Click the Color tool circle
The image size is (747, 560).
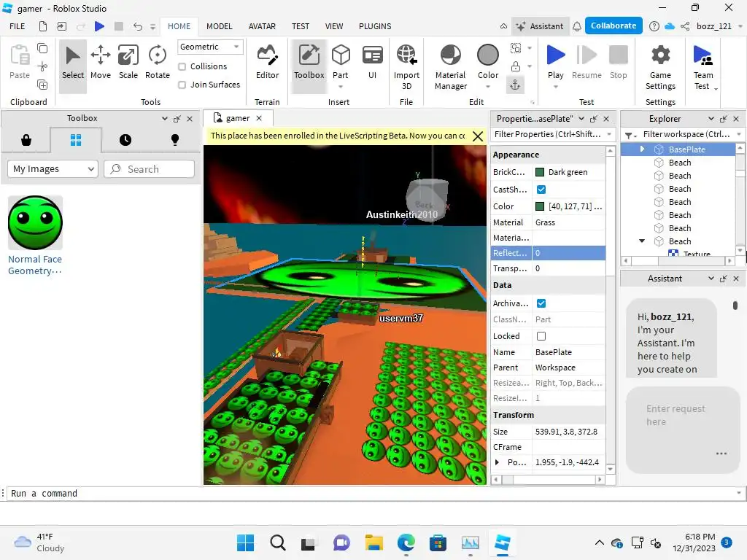[488, 55]
